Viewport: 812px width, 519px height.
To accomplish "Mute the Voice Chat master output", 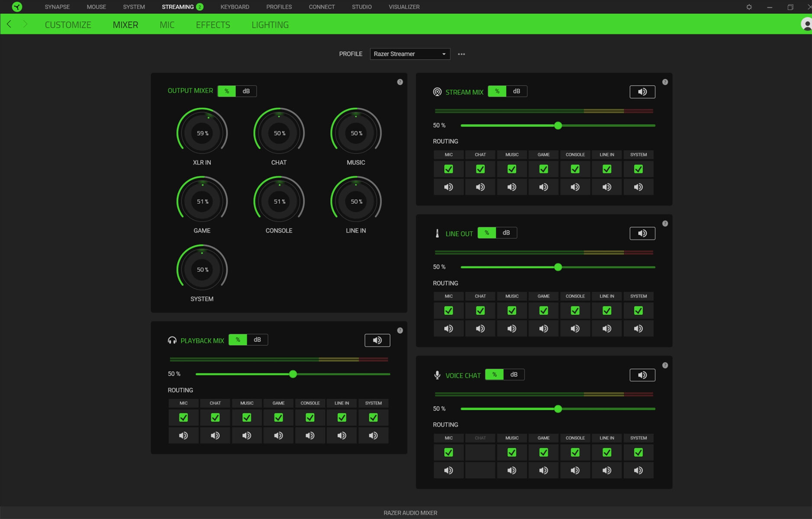I will [642, 375].
